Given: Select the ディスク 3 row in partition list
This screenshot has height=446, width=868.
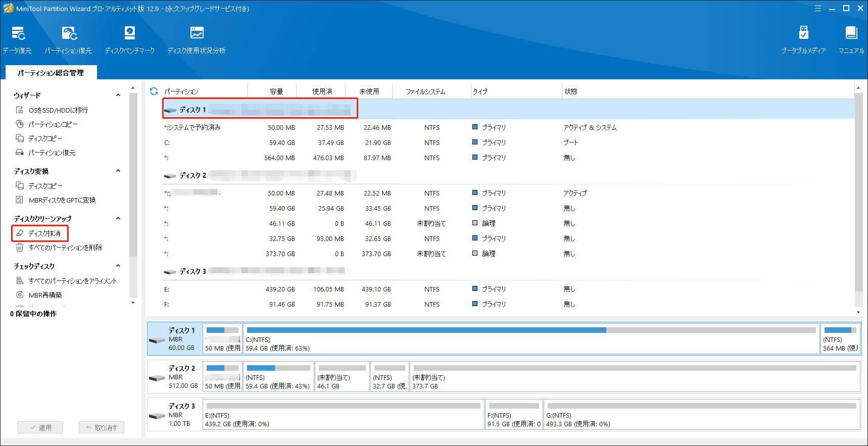Looking at the screenshot, I should pyautogui.click(x=508, y=271).
